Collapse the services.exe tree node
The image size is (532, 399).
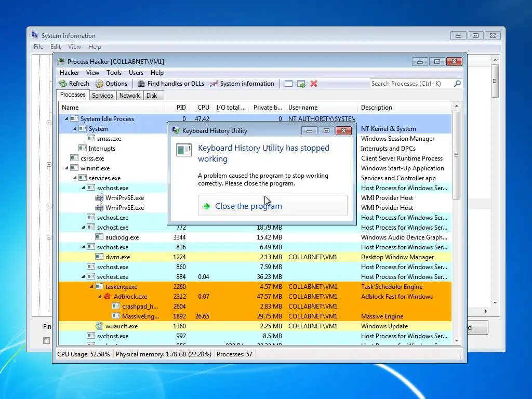click(75, 178)
